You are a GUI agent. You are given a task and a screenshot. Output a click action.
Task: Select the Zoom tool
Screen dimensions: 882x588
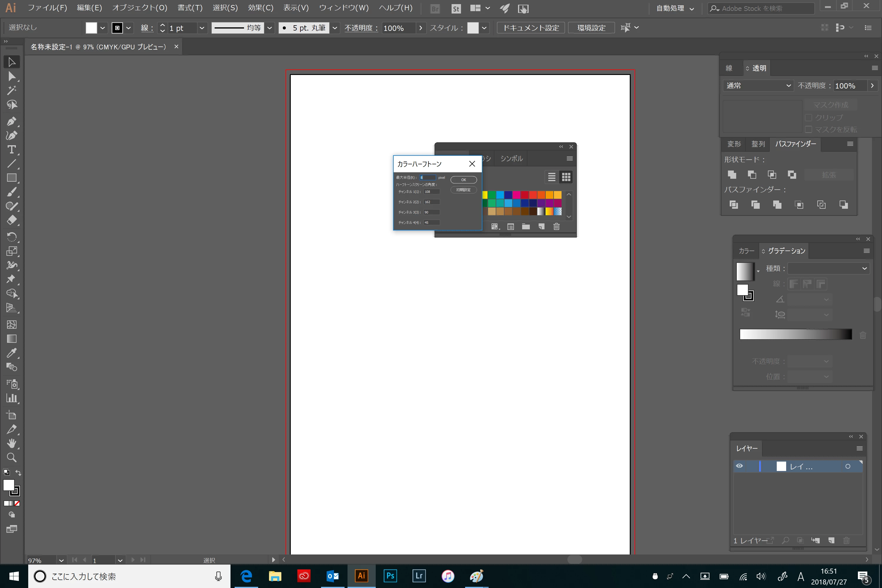tap(11, 457)
